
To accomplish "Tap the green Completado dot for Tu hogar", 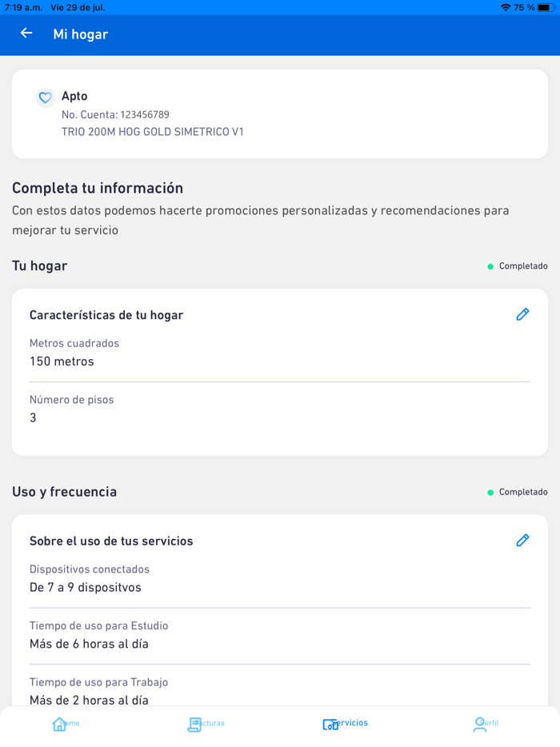I will click(x=490, y=266).
